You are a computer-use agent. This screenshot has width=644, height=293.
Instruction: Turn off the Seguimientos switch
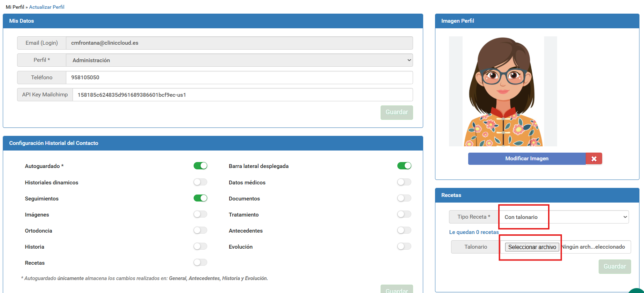point(200,198)
